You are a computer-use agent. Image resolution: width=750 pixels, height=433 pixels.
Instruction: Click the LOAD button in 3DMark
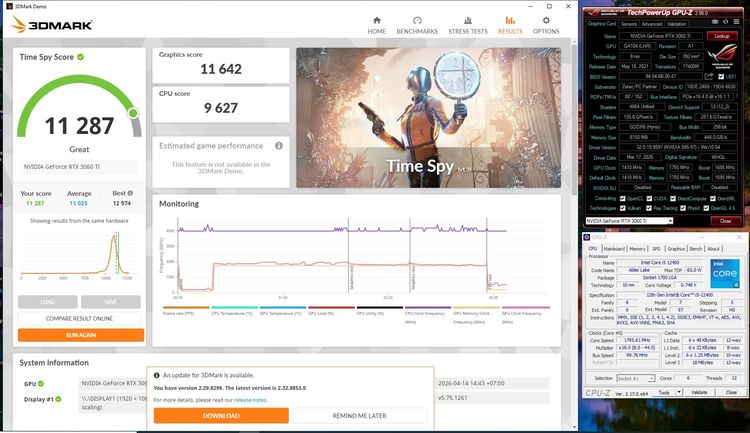point(48,302)
